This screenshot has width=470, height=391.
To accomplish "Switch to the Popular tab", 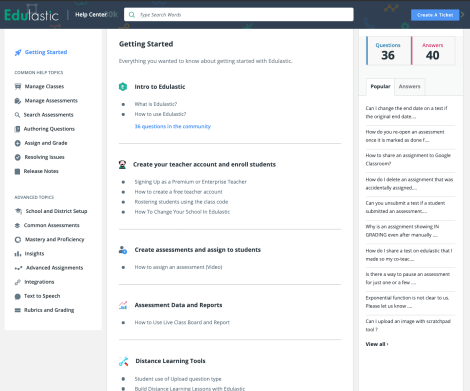I will coord(380,87).
